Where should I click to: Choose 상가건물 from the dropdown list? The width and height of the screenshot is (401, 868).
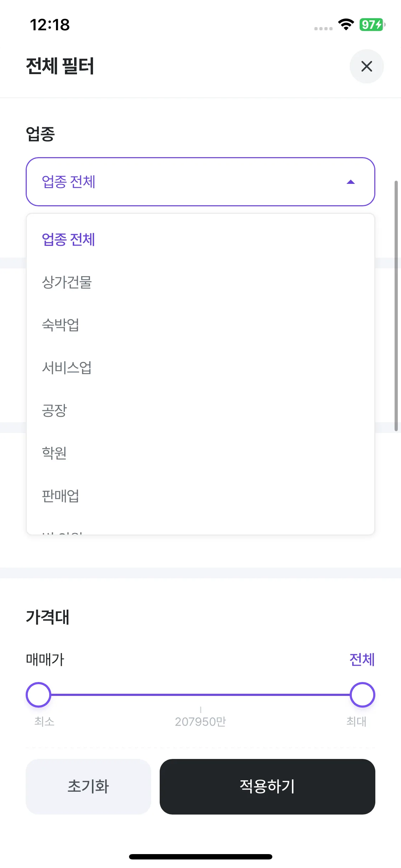coord(67,282)
